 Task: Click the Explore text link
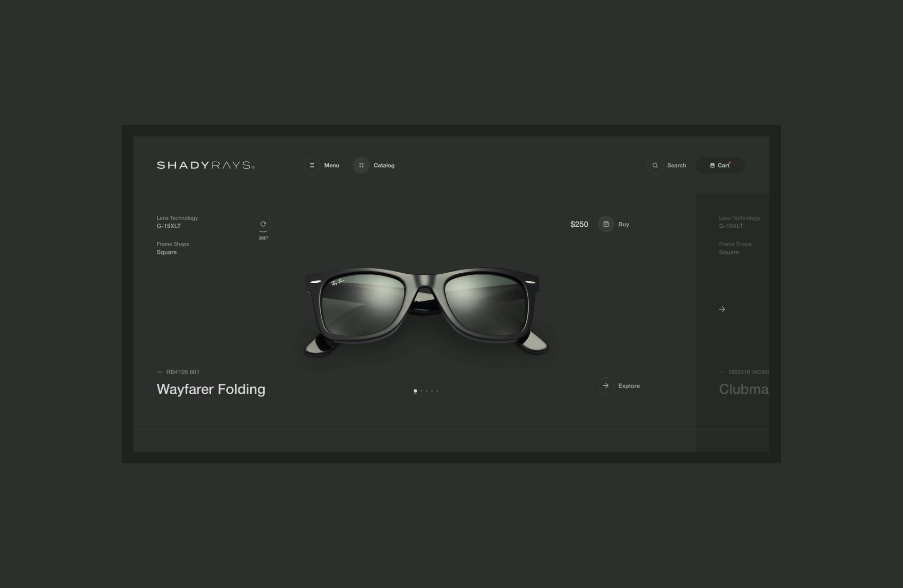(629, 386)
